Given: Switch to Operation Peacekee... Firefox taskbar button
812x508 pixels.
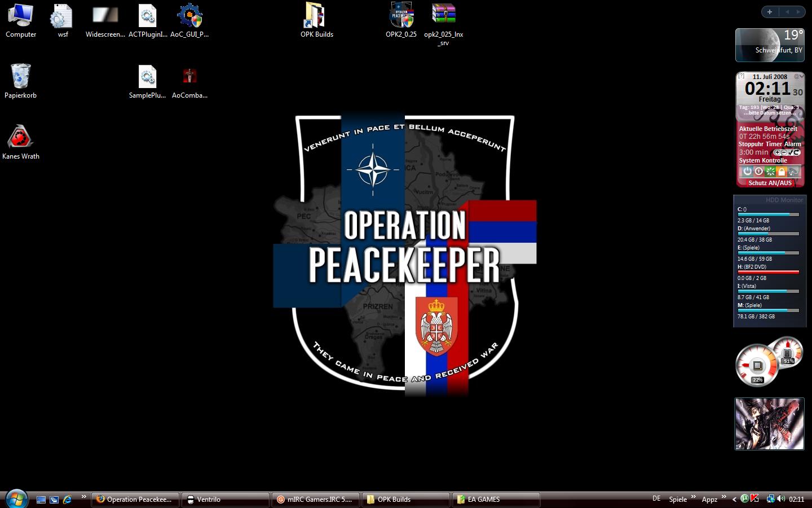Looking at the screenshot, I should pyautogui.click(x=135, y=500).
